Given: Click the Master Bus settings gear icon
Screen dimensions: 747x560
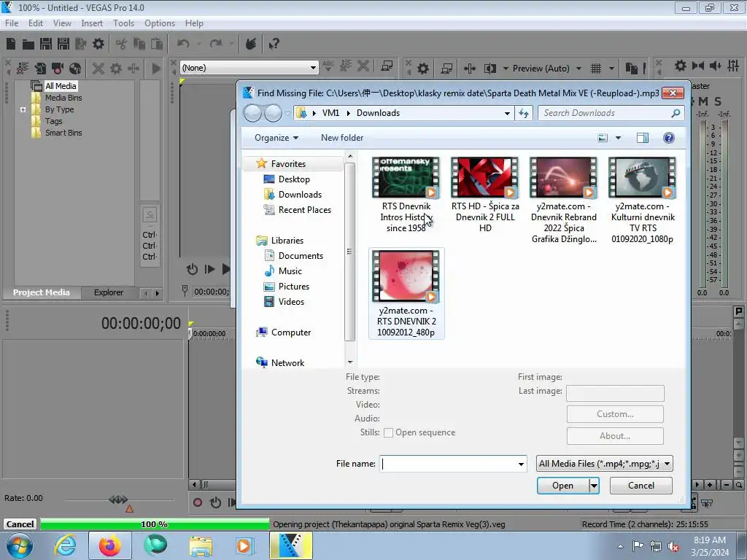Looking at the screenshot, I should pos(681,66).
